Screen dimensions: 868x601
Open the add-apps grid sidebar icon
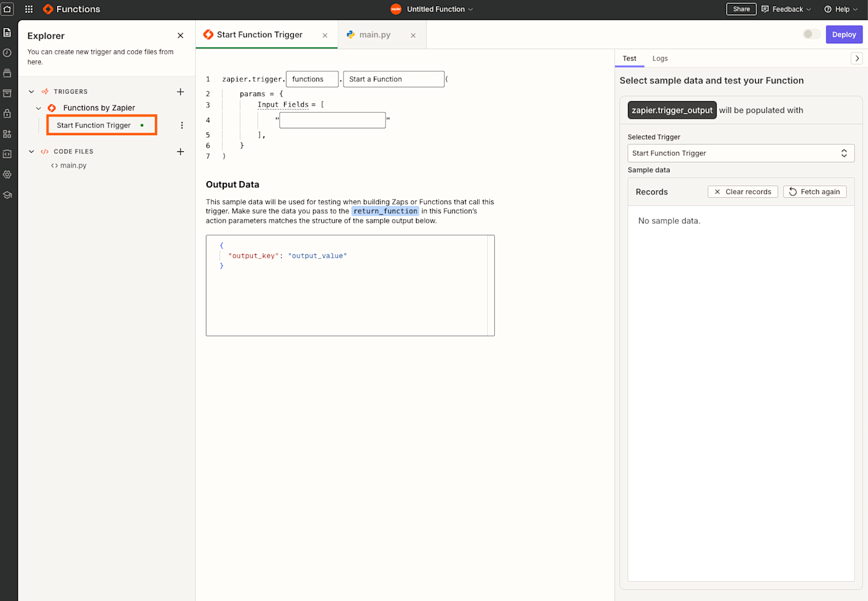[7, 134]
